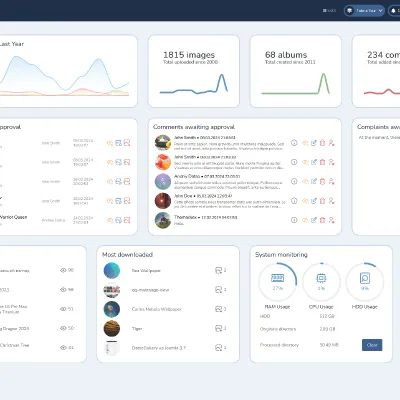Screen dimensions: 400x400
Task: Click the Originals directory label
Action: click(x=278, y=329)
